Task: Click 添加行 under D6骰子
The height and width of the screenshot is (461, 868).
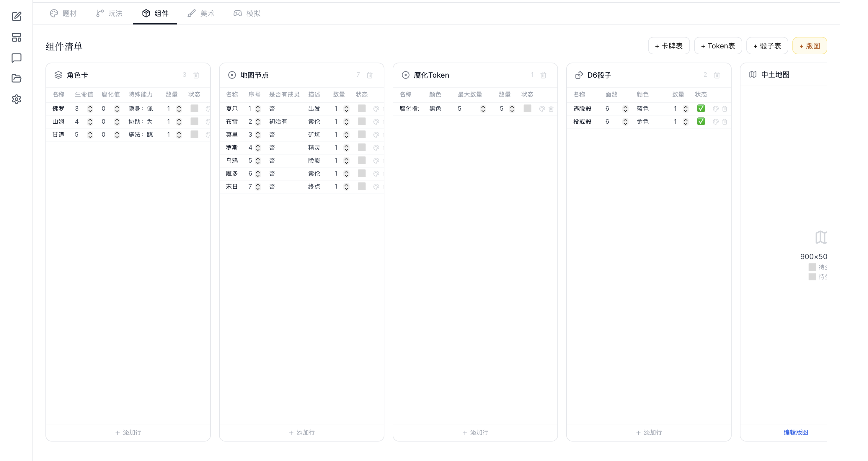Action: pyautogui.click(x=649, y=432)
